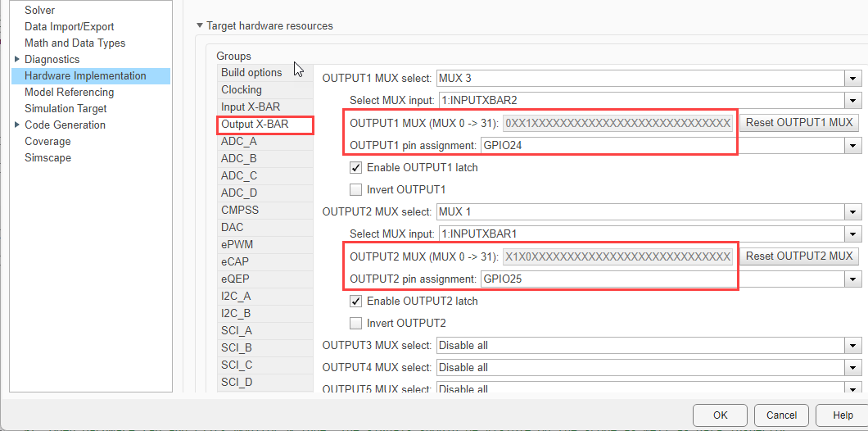Select Build options group

coord(265,73)
